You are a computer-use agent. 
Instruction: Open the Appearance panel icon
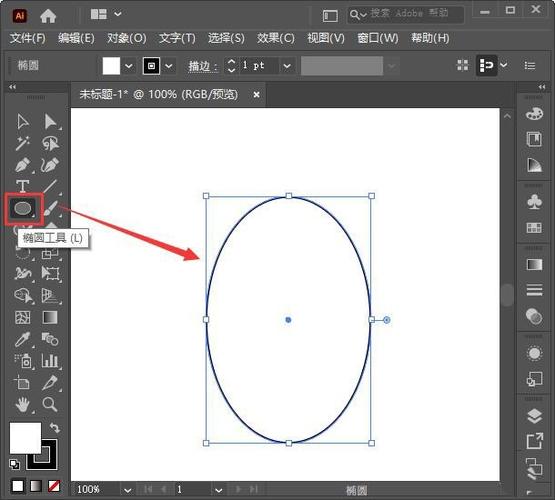pyautogui.click(x=534, y=353)
